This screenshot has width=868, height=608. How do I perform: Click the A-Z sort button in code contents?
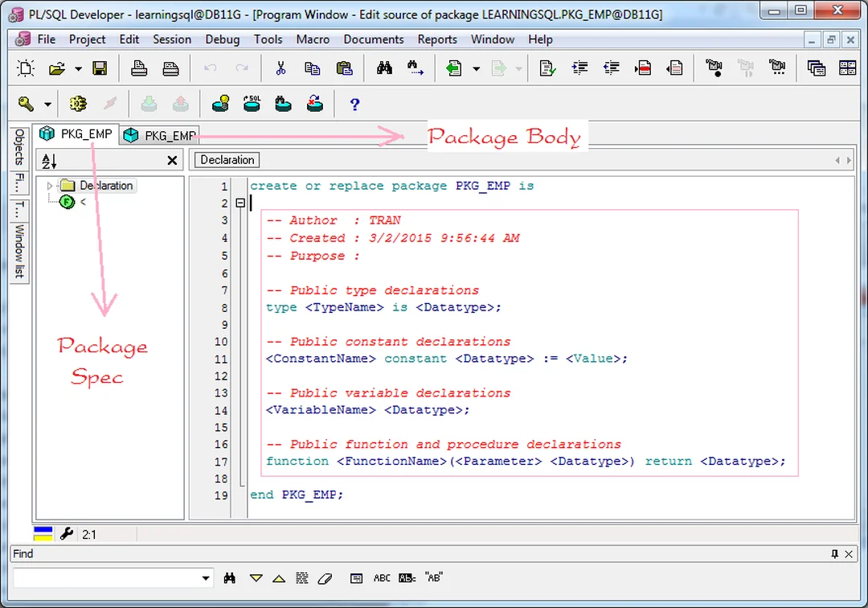(49, 161)
